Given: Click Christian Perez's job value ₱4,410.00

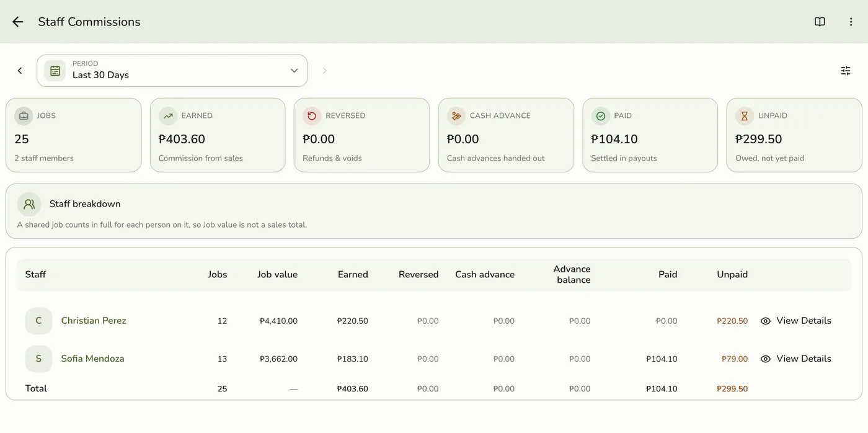Looking at the screenshot, I should (x=278, y=321).
